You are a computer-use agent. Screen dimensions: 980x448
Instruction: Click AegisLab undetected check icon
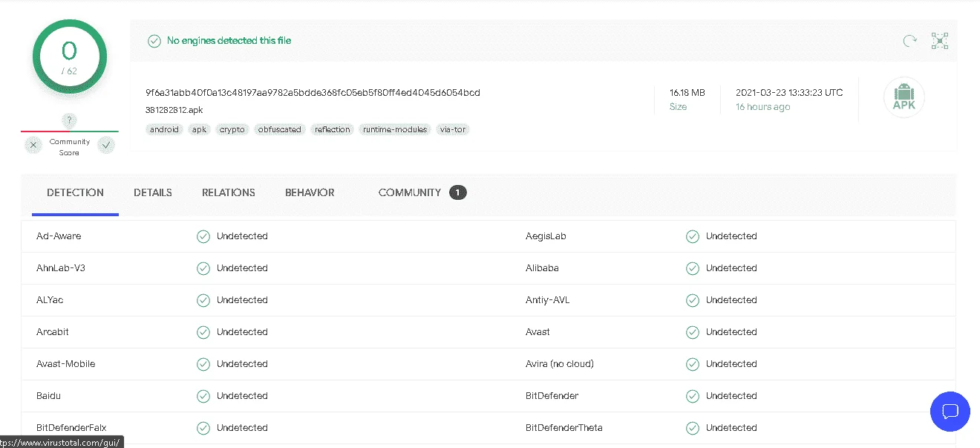pyautogui.click(x=693, y=236)
